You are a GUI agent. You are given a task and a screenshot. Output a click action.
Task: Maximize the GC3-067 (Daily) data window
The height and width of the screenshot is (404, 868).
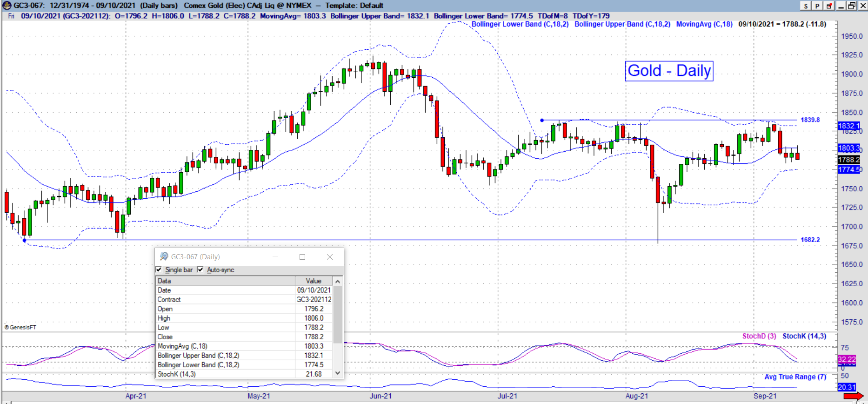pos(302,257)
